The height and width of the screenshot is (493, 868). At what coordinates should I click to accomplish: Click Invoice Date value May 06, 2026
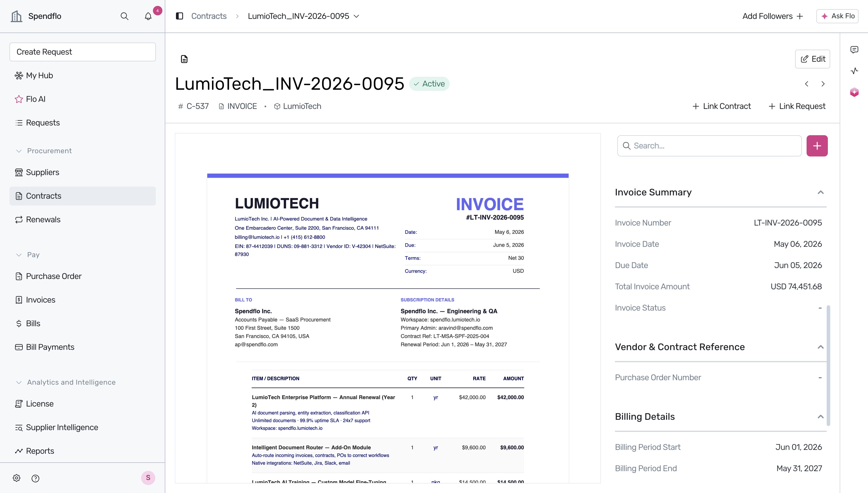pyautogui.click(x=798, y=244)
